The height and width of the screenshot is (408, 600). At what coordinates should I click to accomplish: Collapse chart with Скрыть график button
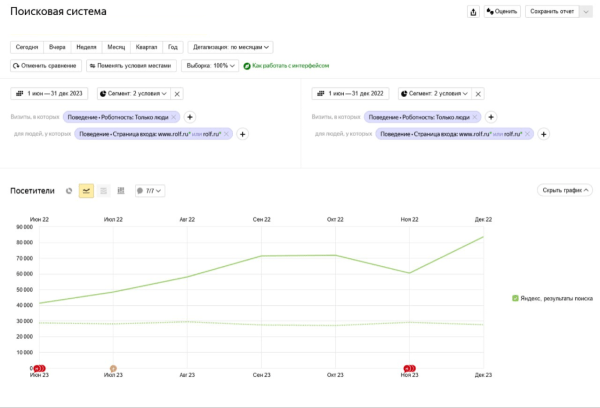pos(566,190)
